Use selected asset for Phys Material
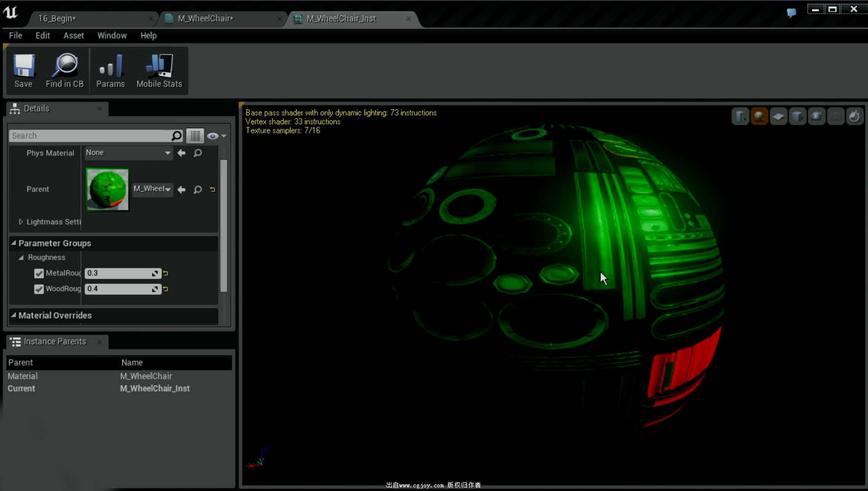 pyautogui.click(x=181, y=153)
